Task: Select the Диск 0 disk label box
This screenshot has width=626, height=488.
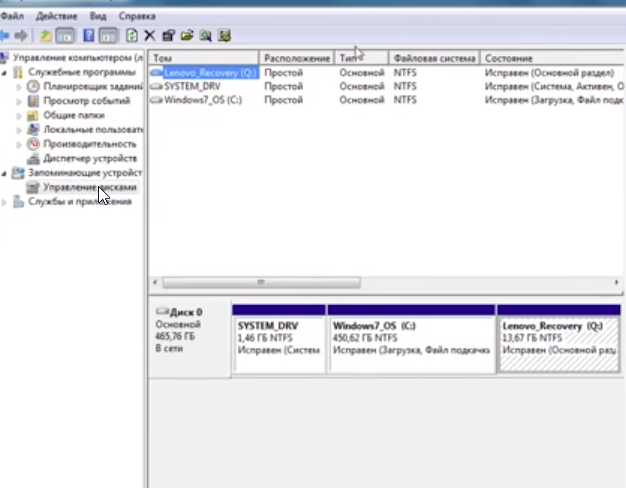Action: (x=190, y=337)
